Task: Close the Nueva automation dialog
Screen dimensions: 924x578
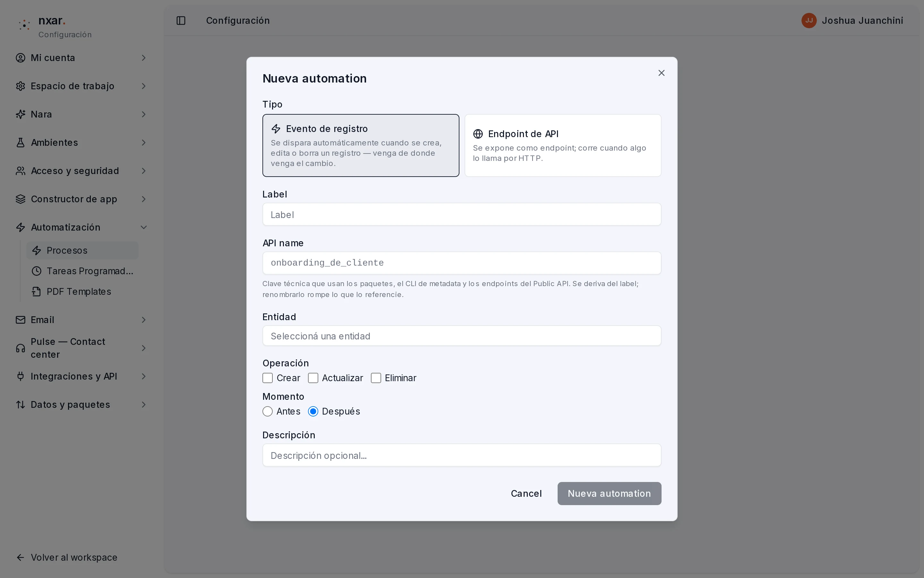Action: (661, 73)
